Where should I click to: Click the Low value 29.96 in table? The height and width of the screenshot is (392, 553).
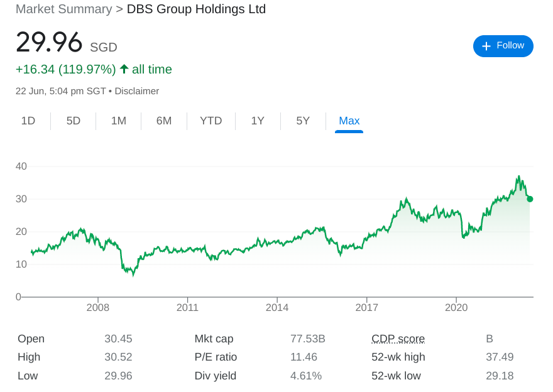click(118, 376)
